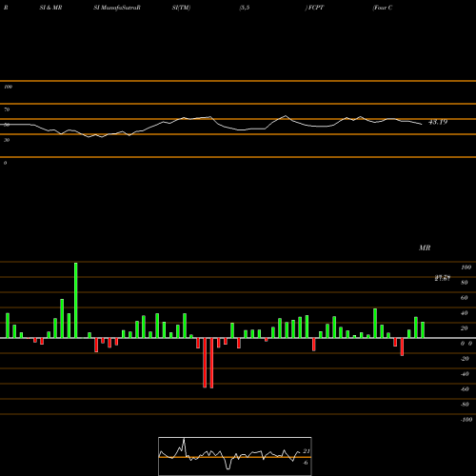476x476 pixels.
Task: Click the tallest green histogram bar
Action: (x=75, y=300)
